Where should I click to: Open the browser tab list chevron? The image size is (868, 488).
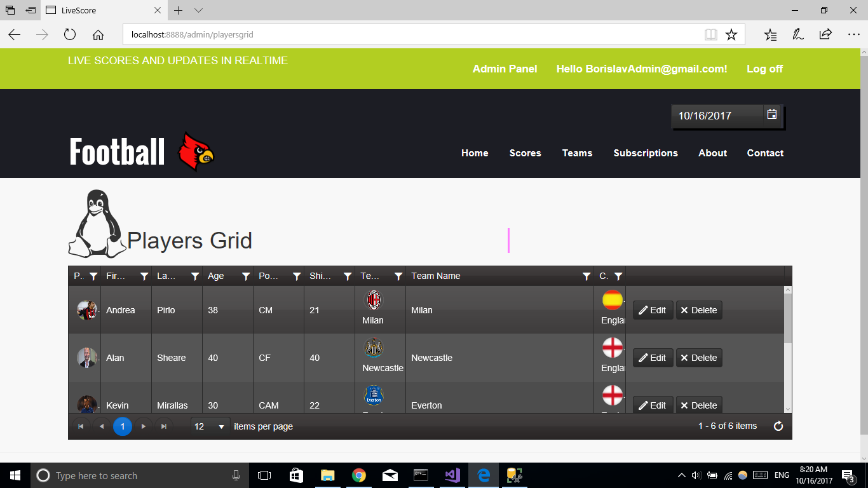click(x=198, y=10)
